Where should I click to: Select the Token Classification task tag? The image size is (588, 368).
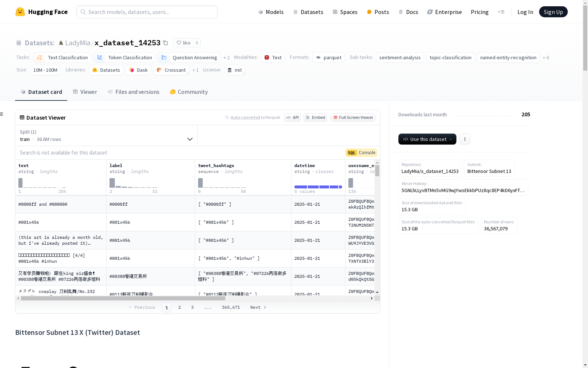pyautogui.click(x=124, y=57)
